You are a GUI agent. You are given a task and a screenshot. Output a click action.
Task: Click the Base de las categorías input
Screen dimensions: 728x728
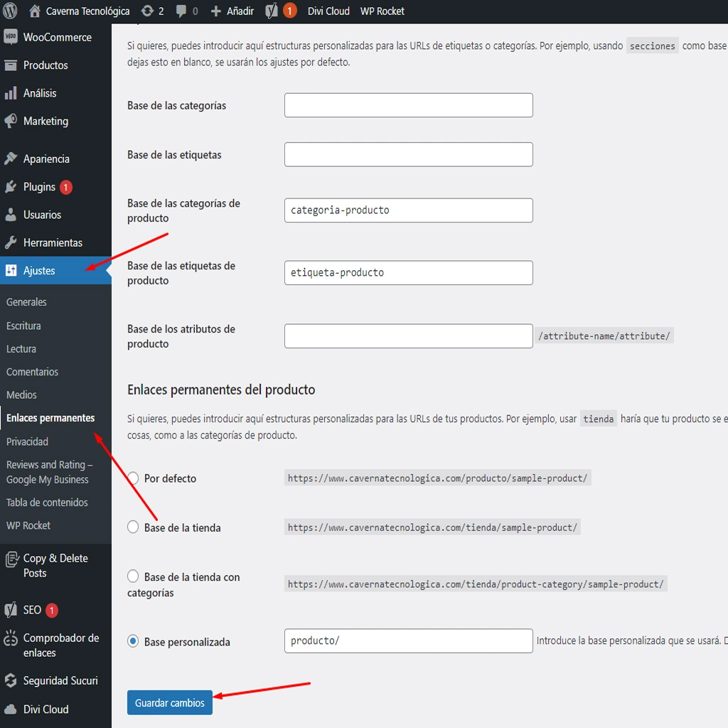tap(409, 105)
